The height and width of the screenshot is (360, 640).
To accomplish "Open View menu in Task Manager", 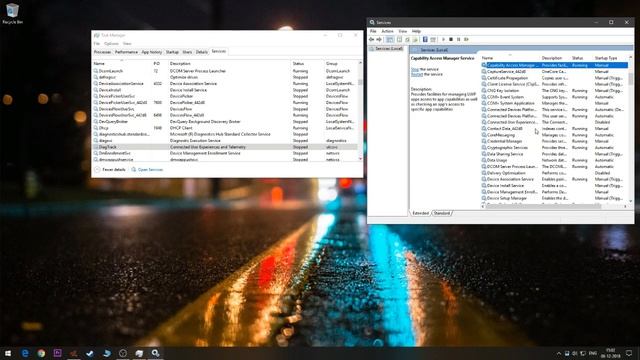I will coord(127,44).
